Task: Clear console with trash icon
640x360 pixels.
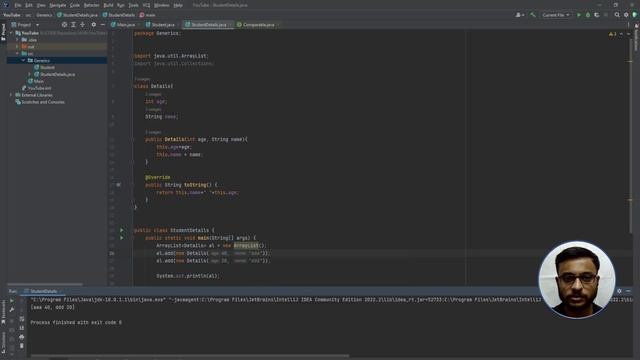Action: click(22, 346)
